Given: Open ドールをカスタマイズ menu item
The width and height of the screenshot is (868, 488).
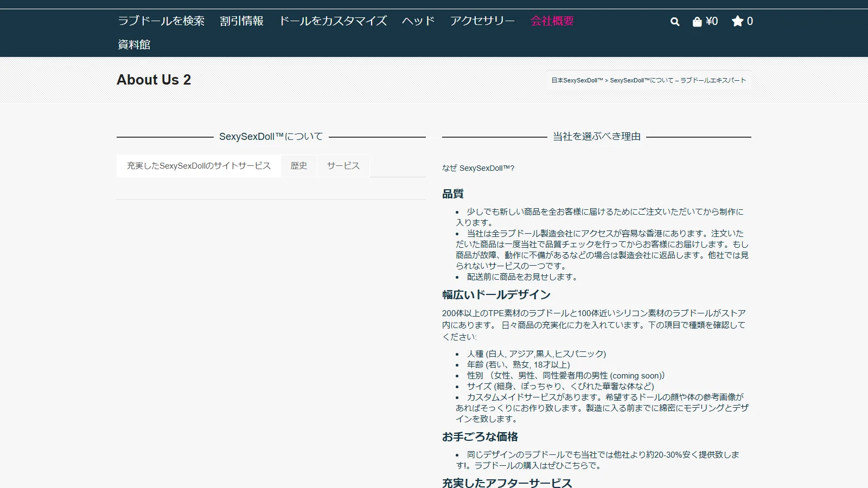Looking at the screenshot, I should (333, 21).
